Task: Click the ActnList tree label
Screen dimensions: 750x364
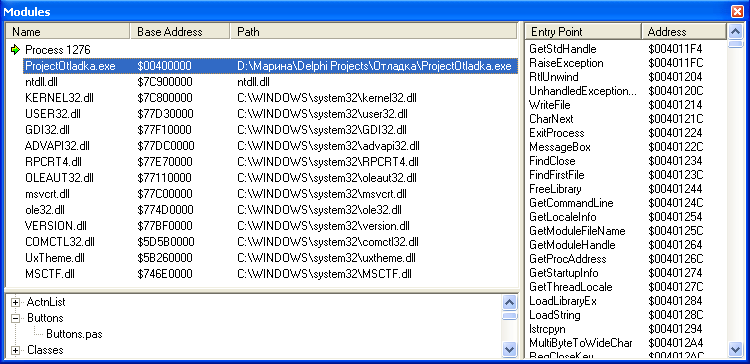Action: click(46, 302)
